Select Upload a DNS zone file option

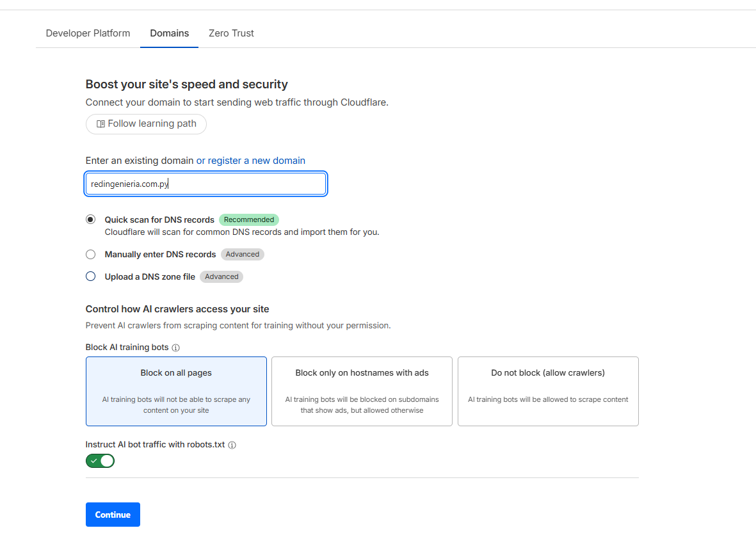(91, 277)
